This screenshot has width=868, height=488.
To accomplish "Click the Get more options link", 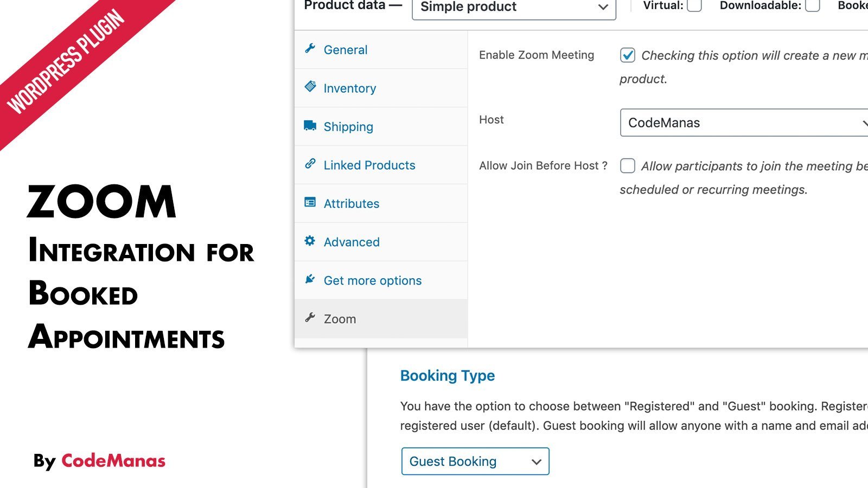I will tap(373, 280).
